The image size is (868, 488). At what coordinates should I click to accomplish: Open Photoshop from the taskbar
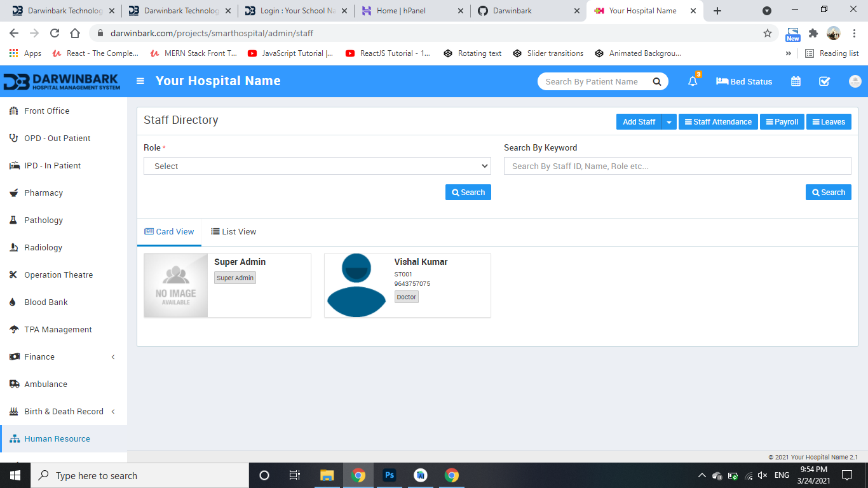[x=390, y=475]
